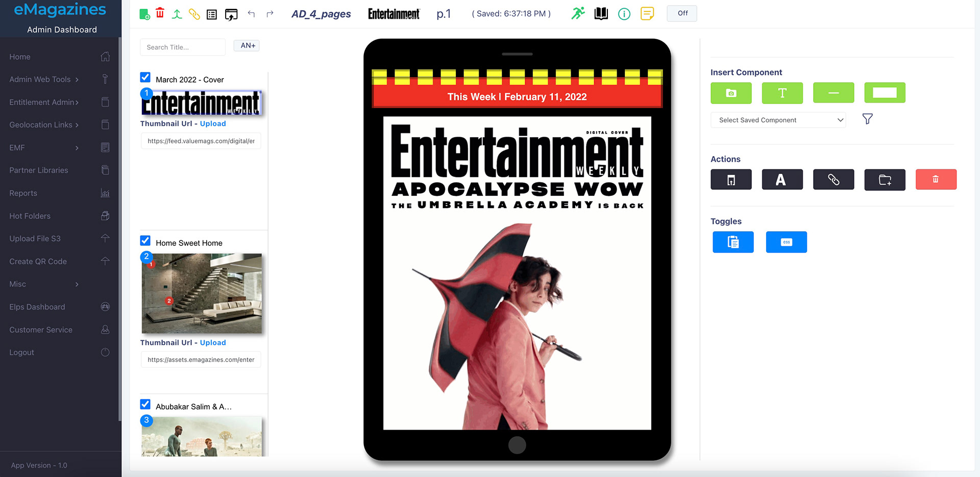Click Upload link under Home Sweet Home
This screenshot has height=477, width=980.
coord(213,343)
